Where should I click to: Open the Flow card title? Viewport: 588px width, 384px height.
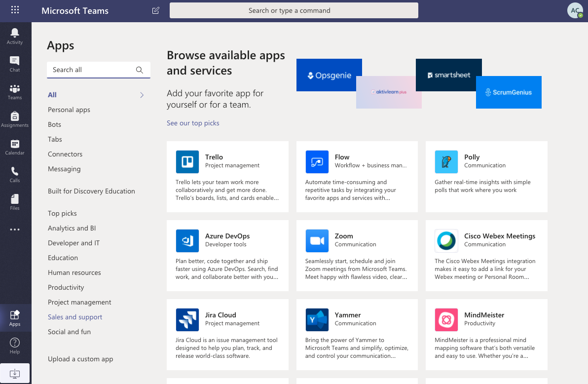(342, 157)
